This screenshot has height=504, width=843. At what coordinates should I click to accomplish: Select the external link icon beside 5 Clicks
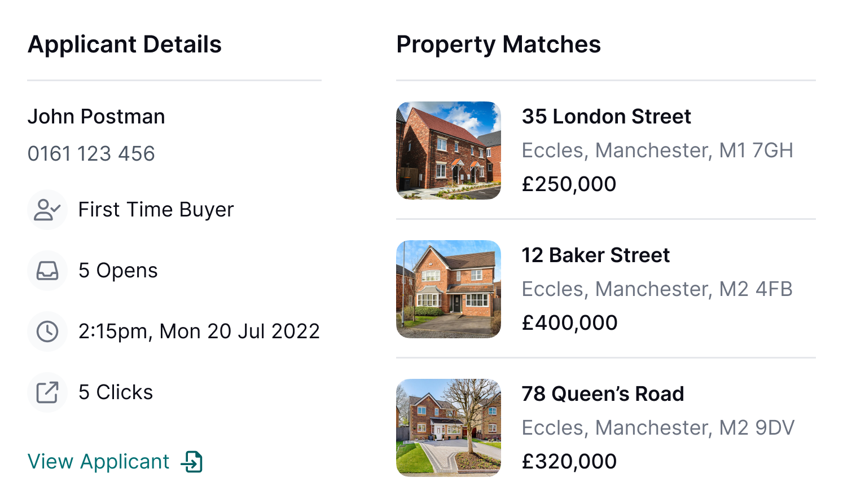click(x=47, y=392)
